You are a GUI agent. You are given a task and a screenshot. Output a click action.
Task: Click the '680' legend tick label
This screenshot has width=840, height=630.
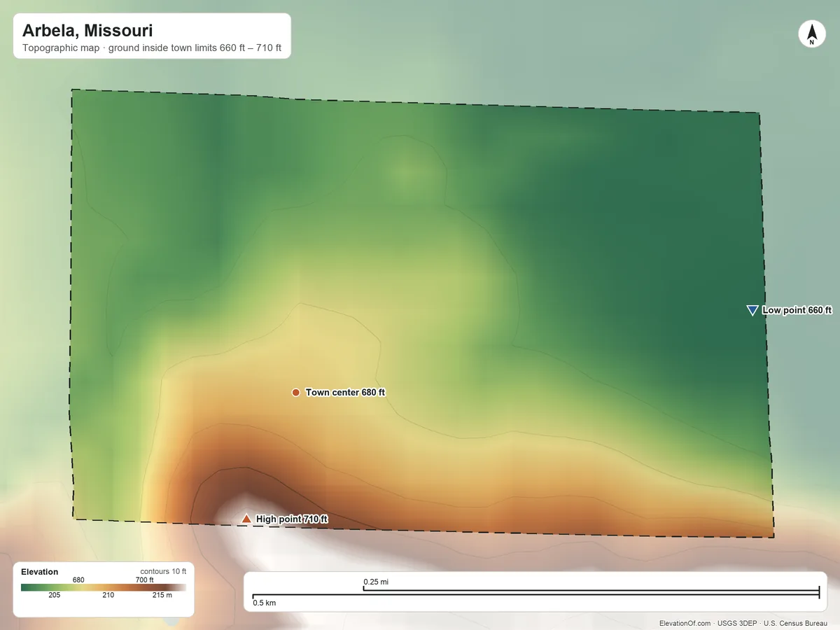[x=78, y=580]
